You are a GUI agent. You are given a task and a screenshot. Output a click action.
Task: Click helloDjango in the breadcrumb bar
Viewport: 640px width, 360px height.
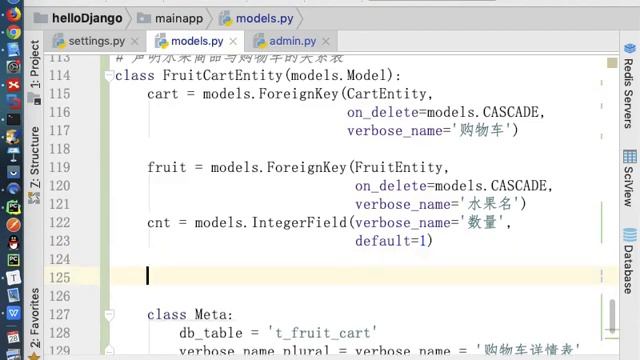coord(87,18)
